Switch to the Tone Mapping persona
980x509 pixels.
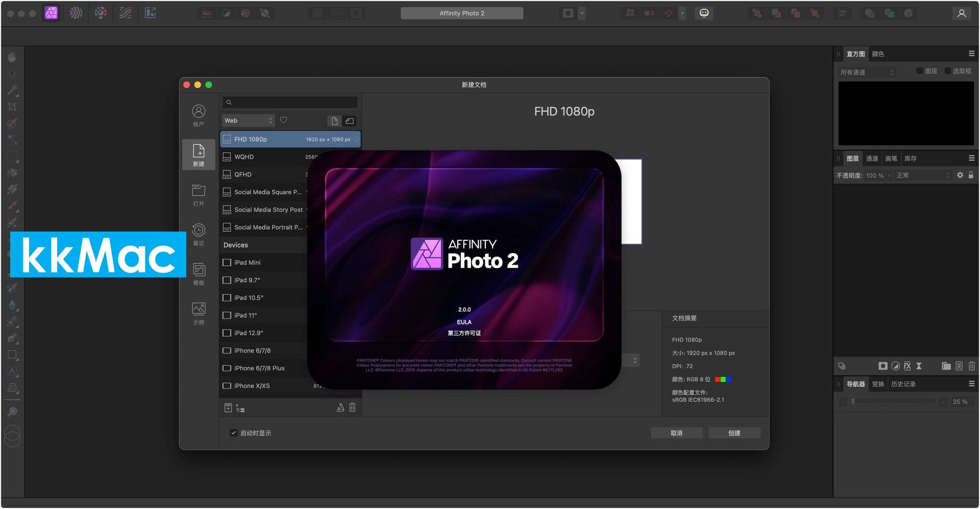coord(126,13)
